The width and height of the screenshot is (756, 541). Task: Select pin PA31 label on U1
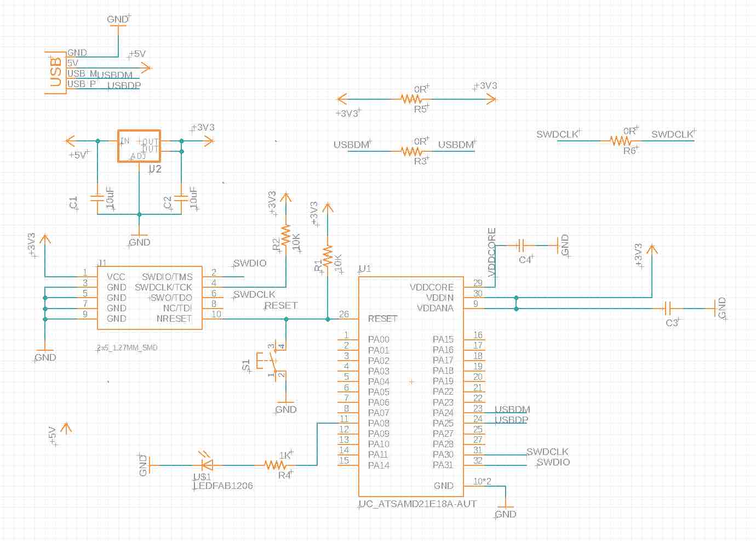coord(443,465)
